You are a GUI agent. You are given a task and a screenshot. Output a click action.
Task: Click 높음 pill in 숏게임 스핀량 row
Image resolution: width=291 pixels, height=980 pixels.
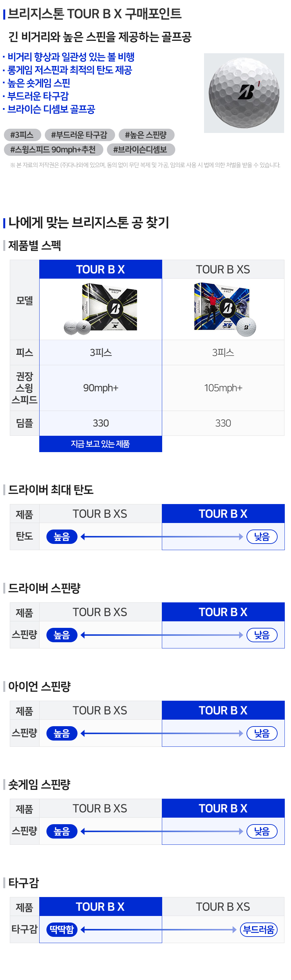click(x=62, y=831)
